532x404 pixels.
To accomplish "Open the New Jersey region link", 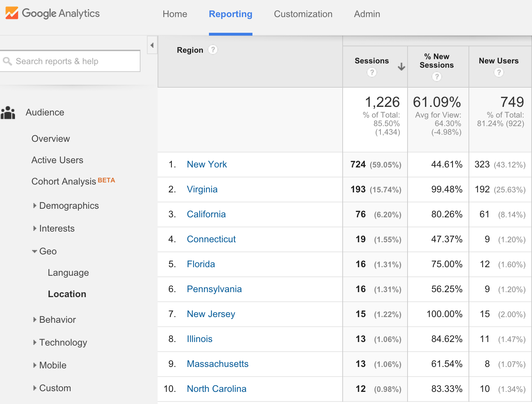I will [211, 314].
